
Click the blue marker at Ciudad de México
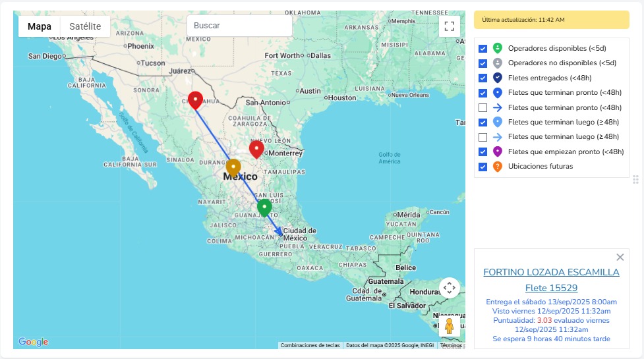pyautogui.click(x=281, y=233)
